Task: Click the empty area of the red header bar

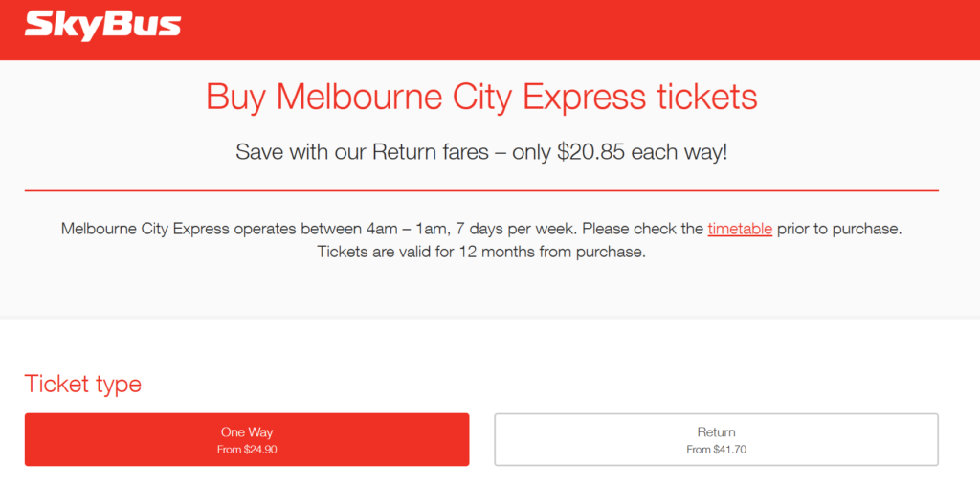Action: coord(574,29)
